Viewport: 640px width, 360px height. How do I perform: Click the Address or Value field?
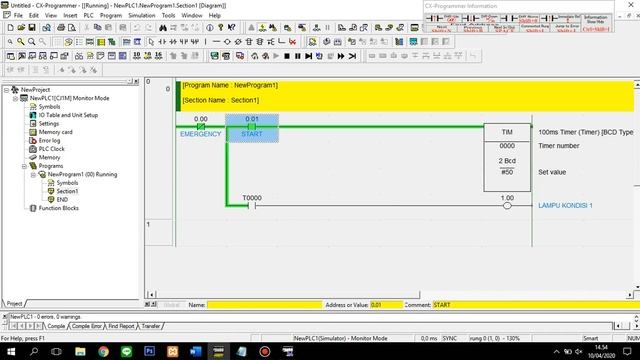(x=386, y=305)
